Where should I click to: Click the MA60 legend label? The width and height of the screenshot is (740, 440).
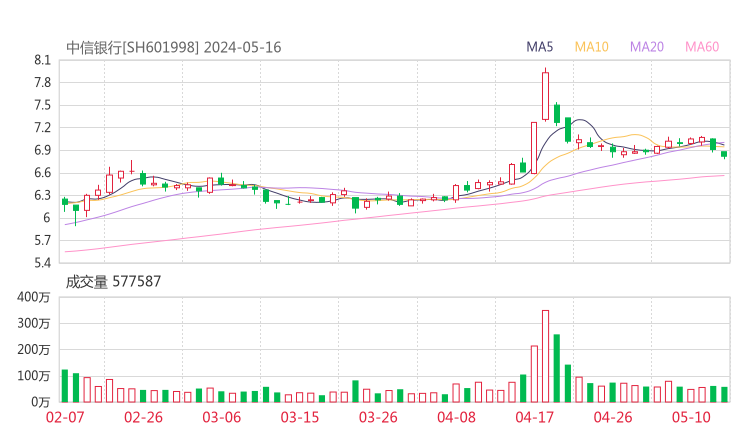pos(702,47)
